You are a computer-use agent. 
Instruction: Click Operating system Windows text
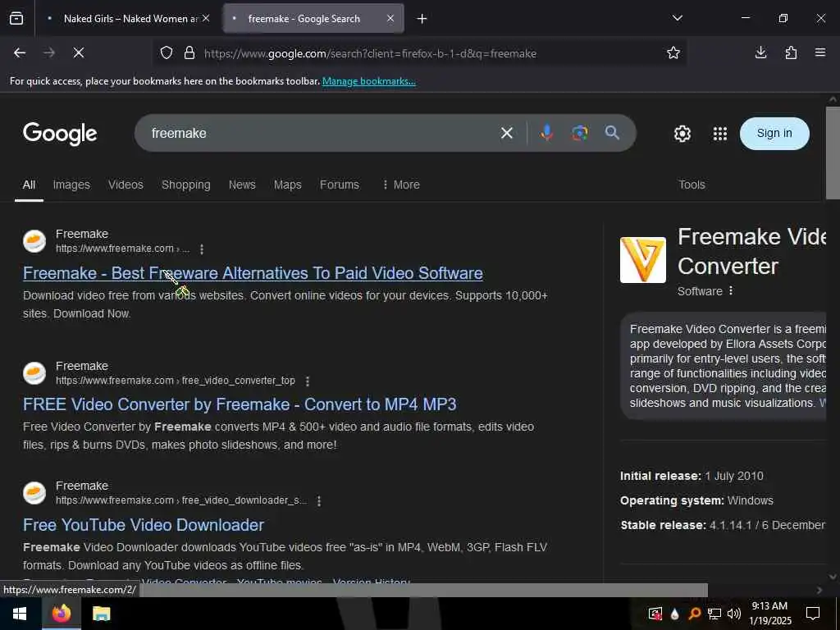click(x=696, y=501)
